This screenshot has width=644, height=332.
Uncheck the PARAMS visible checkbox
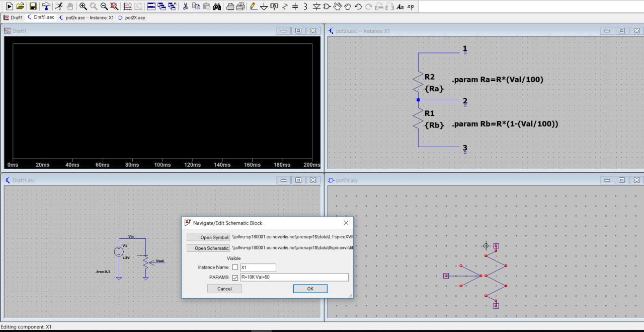[235, 277]
